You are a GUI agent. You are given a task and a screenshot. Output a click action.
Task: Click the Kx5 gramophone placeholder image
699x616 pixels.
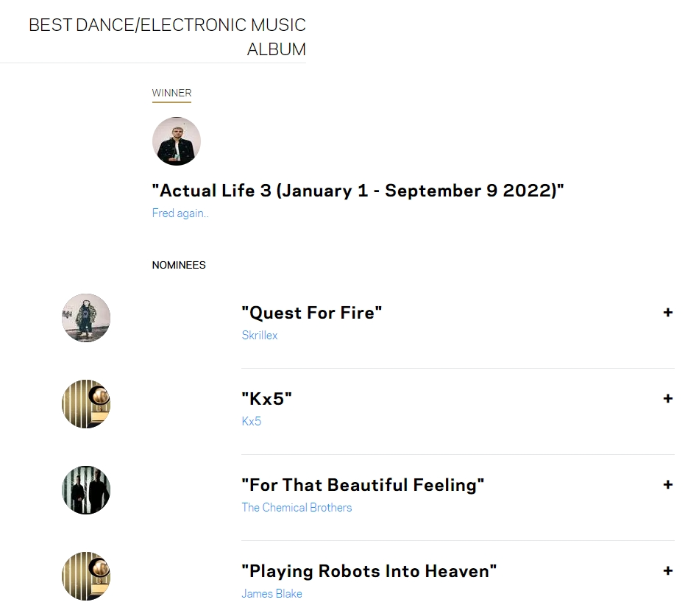(86, 404)
